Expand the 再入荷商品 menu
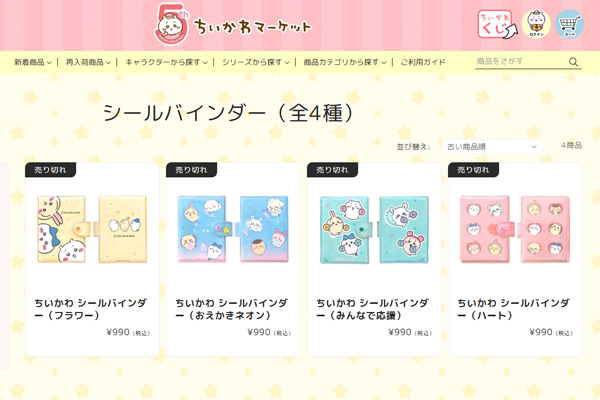The height and width of the screenshot is (400, 600). [88, 62]
